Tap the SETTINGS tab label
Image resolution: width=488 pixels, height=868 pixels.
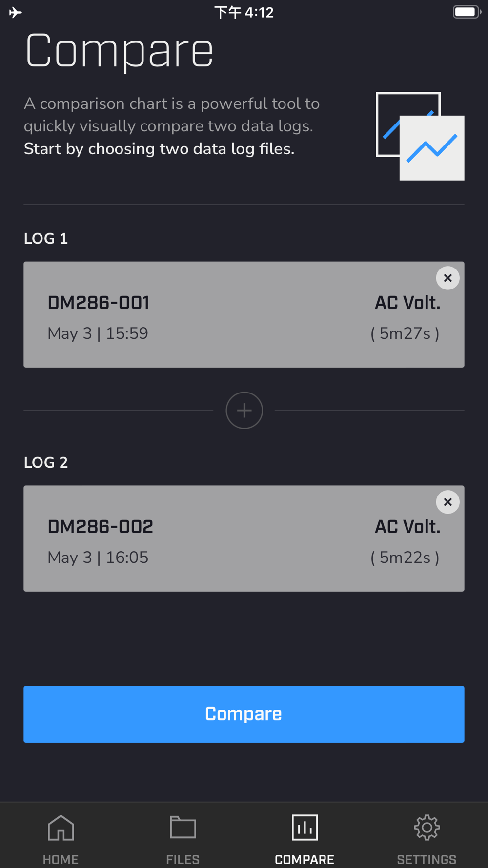(x=427, y=859)
